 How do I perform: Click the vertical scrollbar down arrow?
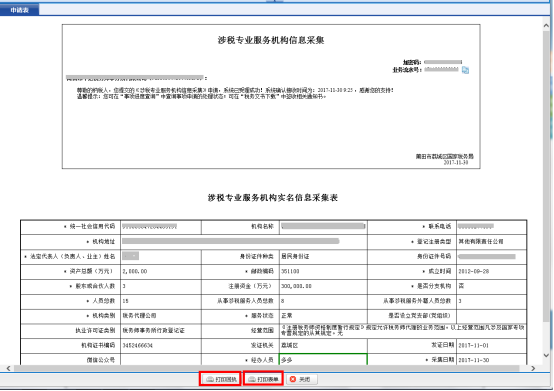pyautogui.click(x=546, y=355)
